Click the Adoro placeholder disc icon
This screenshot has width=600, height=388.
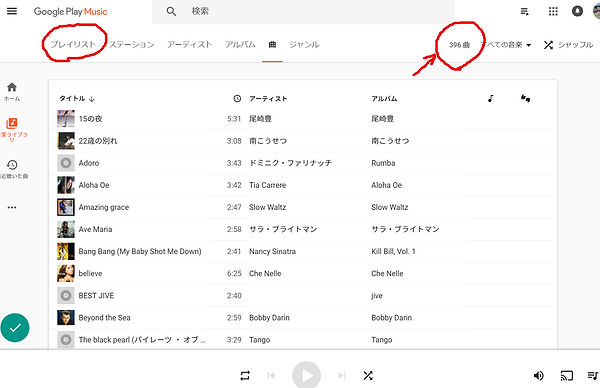[x=66, y=163]
